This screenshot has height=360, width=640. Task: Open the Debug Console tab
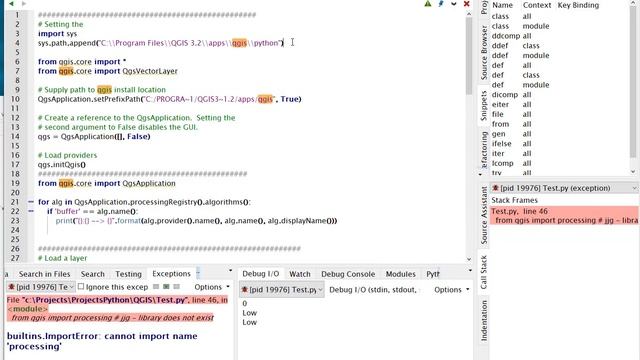(348, 274)
